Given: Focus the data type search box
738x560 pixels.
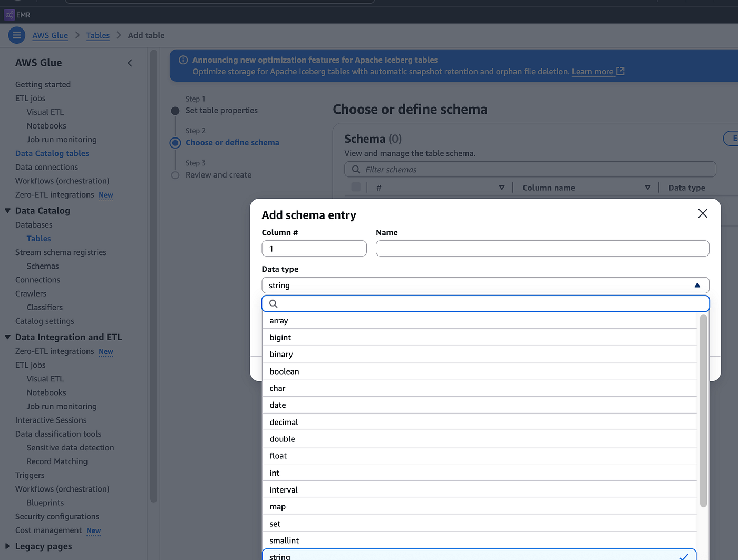Looking at the screenshot, I should click(x=485, y=303).
